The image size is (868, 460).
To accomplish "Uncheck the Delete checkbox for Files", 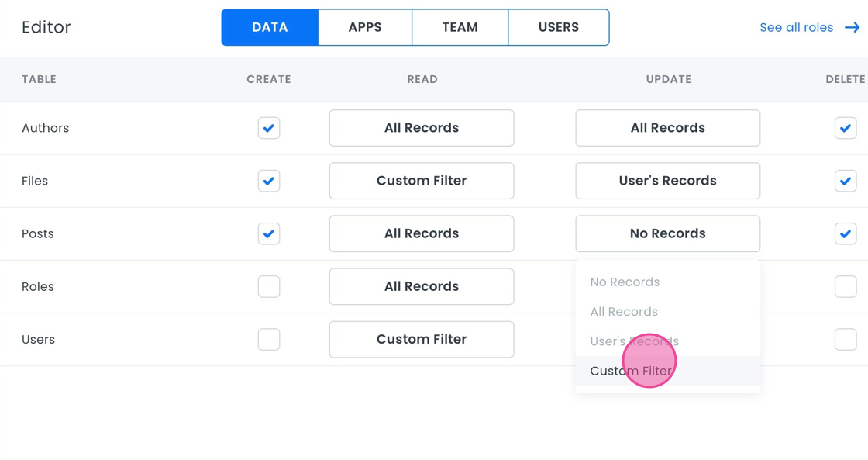I will tap(845, 181).
